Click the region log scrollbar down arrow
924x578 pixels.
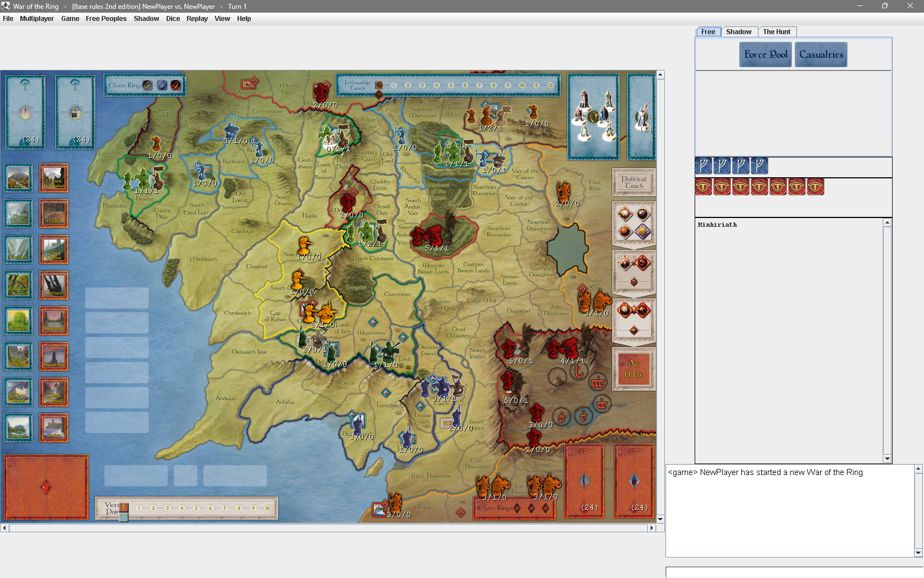[x=887, y=459]
